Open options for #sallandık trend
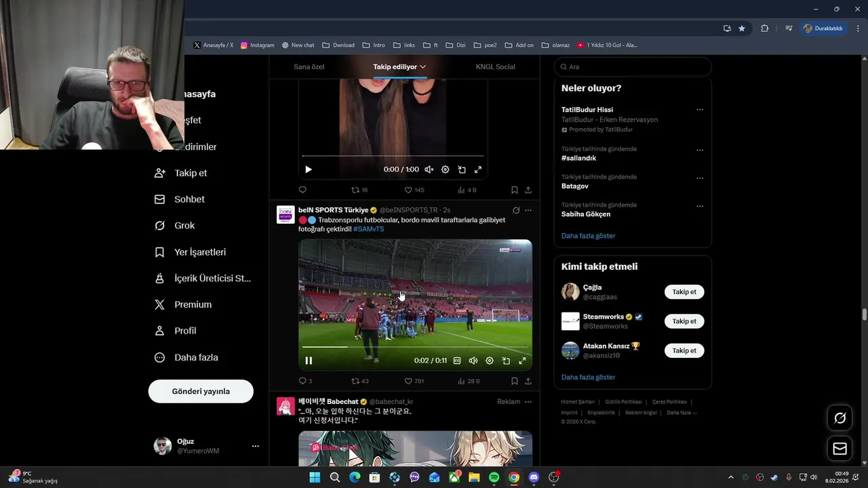The image size is (868, 488). pos(700,150)
